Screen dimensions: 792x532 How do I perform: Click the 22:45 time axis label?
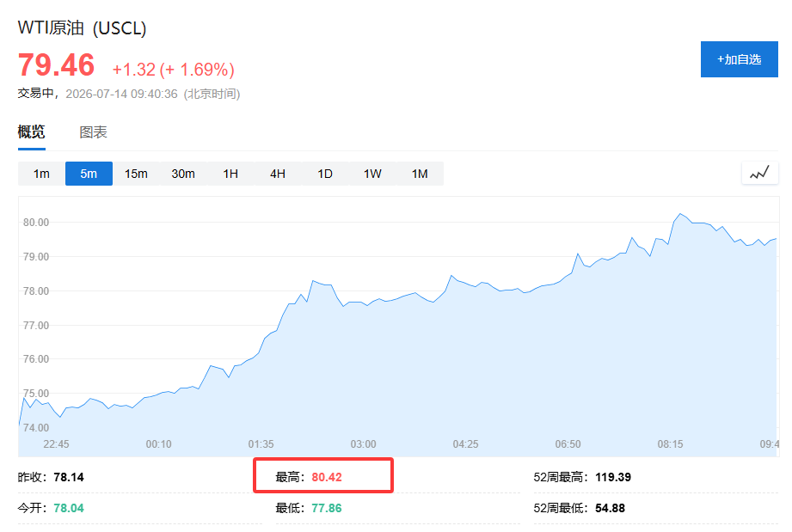coord(56,444)
